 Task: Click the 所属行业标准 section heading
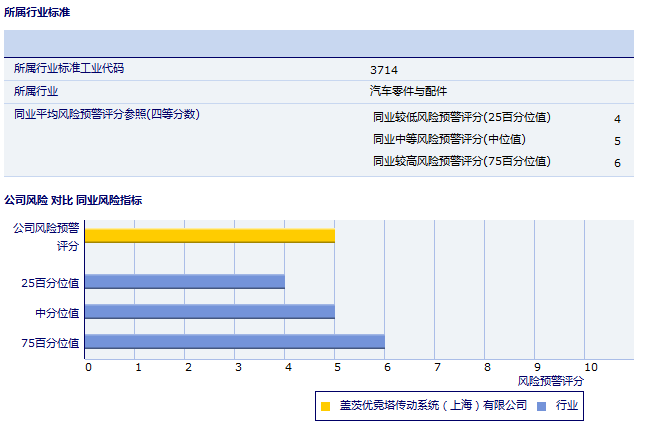(37, 12)
